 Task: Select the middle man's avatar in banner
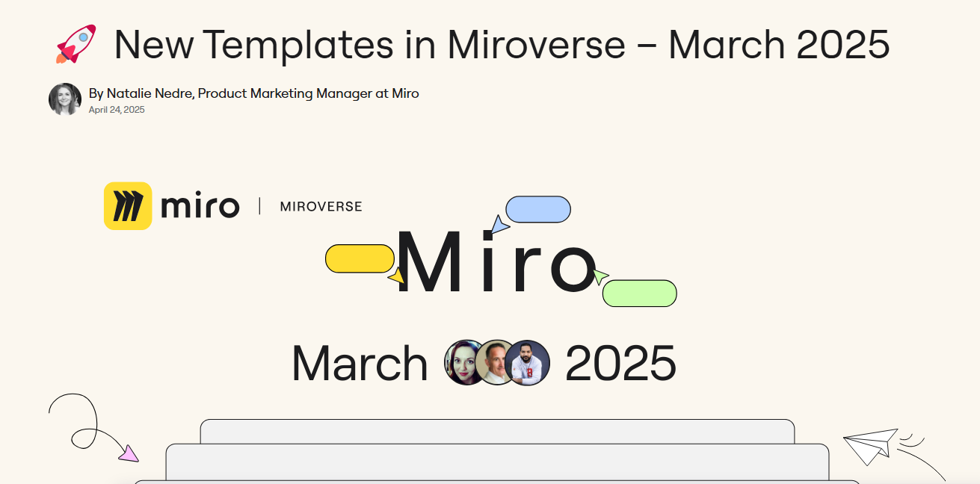496,362
